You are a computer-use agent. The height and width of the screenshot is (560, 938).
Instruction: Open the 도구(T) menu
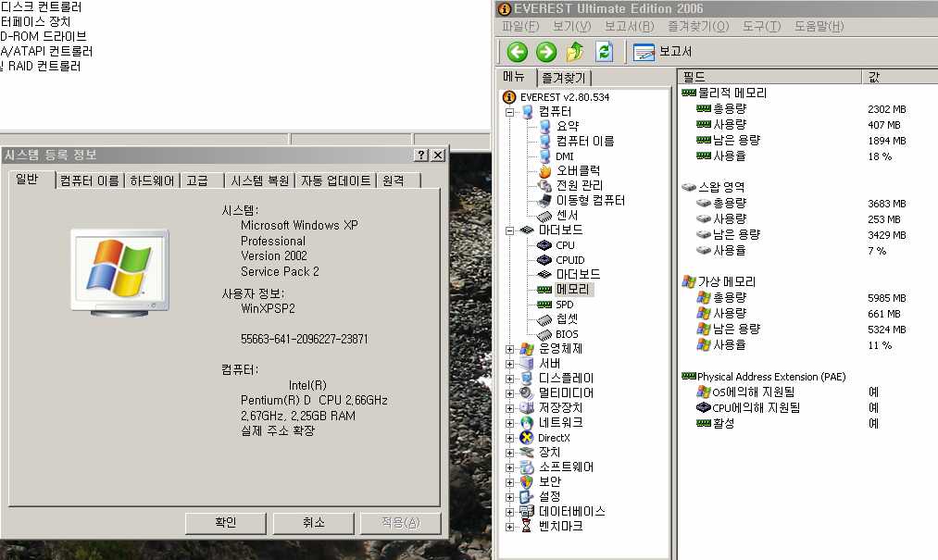(x=761, y=26)
